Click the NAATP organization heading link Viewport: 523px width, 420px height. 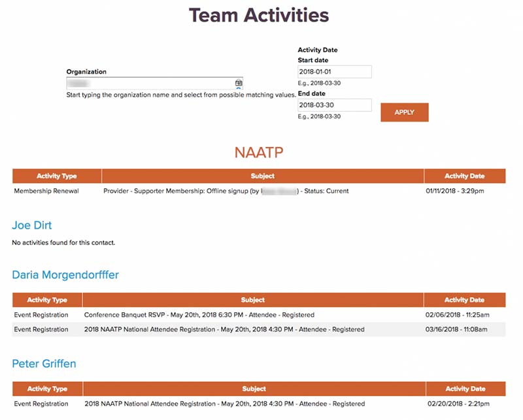tap(261, 150)
